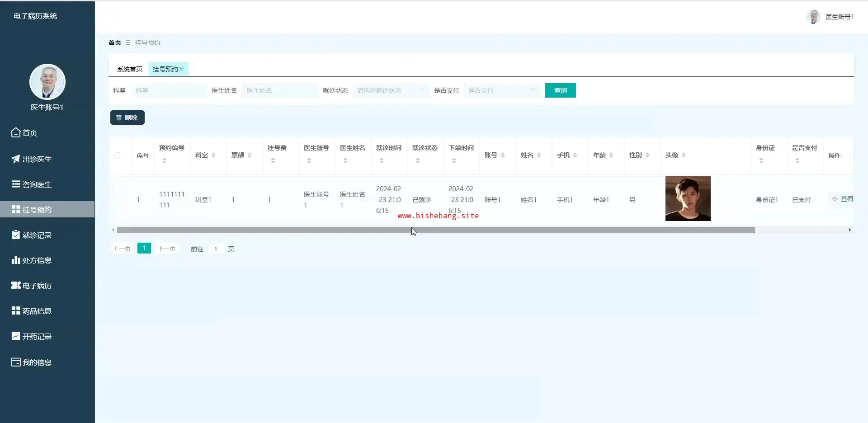The width and height of the screenshot is (868, 423).
Task: Click the list icon for 咨询医生
Action: [16, 184]
